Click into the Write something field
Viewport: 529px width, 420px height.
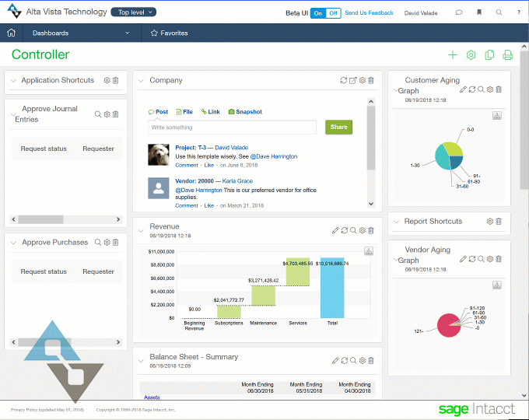point(232,128)
